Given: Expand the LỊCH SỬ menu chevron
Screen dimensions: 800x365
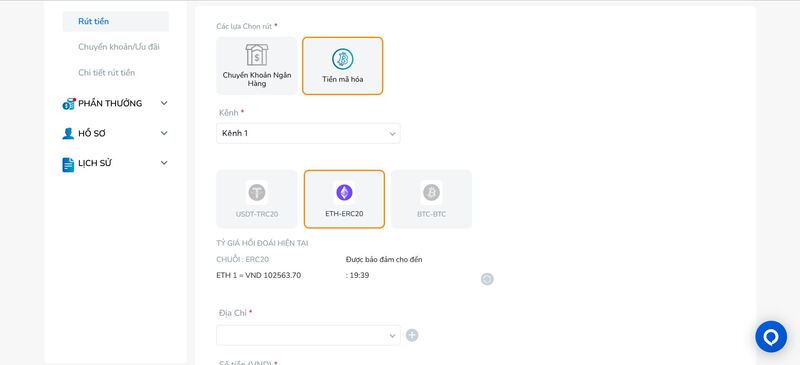Looking at the screenshot, I should [164, 163].
